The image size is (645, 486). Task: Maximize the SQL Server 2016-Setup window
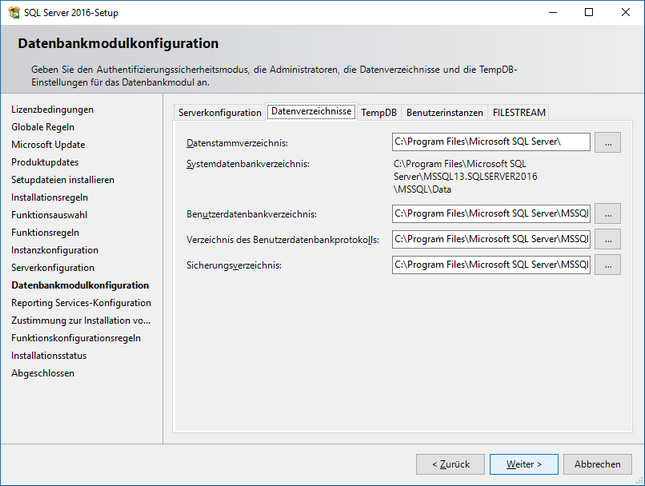pos(589,12)
